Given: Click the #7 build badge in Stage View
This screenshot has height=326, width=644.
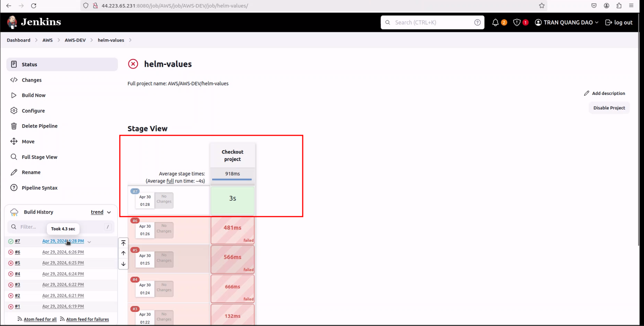Looking at the screenshot, I should [135, 191].
